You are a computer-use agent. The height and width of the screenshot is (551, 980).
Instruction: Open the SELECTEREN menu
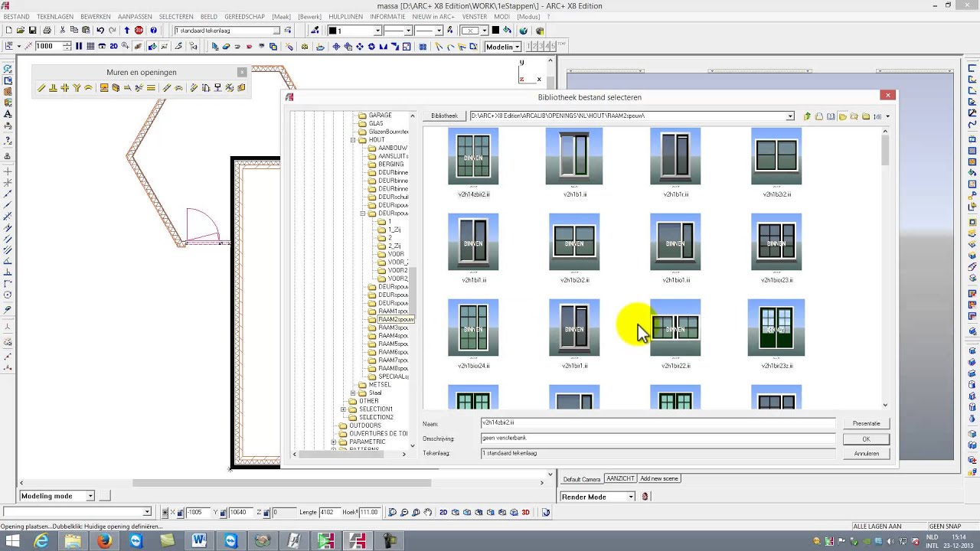pos(176,17)
